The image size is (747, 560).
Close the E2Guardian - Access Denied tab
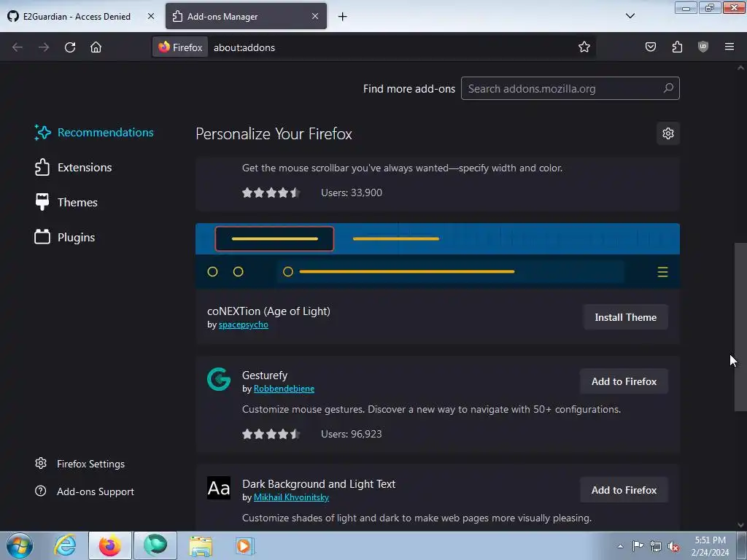click(150, 16)
